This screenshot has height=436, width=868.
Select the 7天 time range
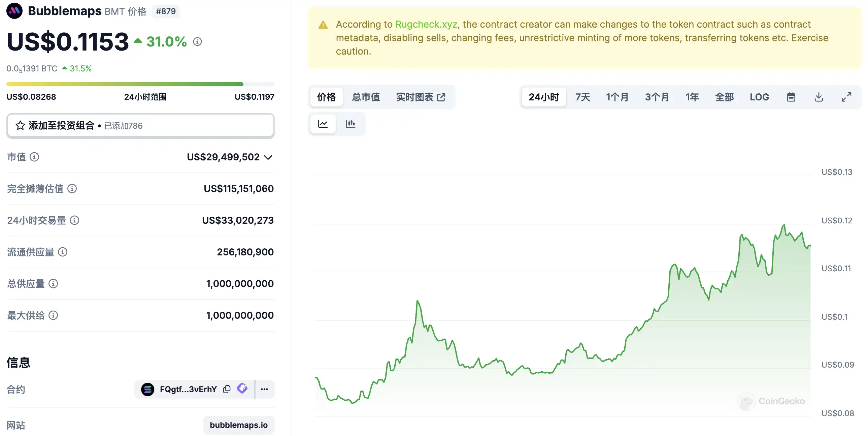pos(582,97)
